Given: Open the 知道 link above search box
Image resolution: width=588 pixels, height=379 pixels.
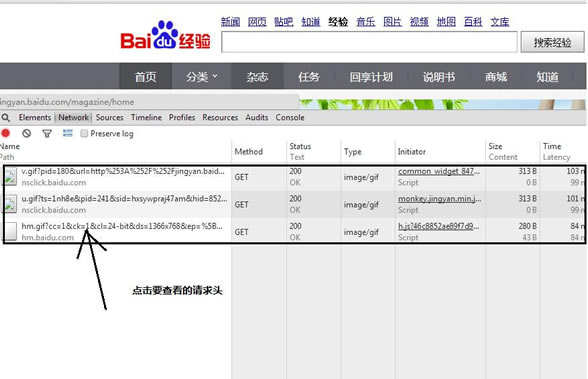Looking at the screenshot, I should [x=311, y=22].
